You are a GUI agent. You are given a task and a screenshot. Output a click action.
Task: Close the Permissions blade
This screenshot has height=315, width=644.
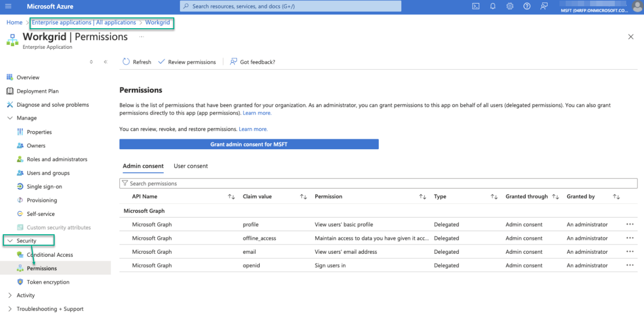[631, 37]
